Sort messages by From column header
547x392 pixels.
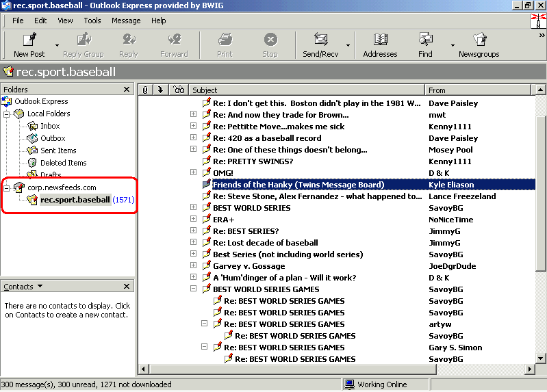click(478, 90)
